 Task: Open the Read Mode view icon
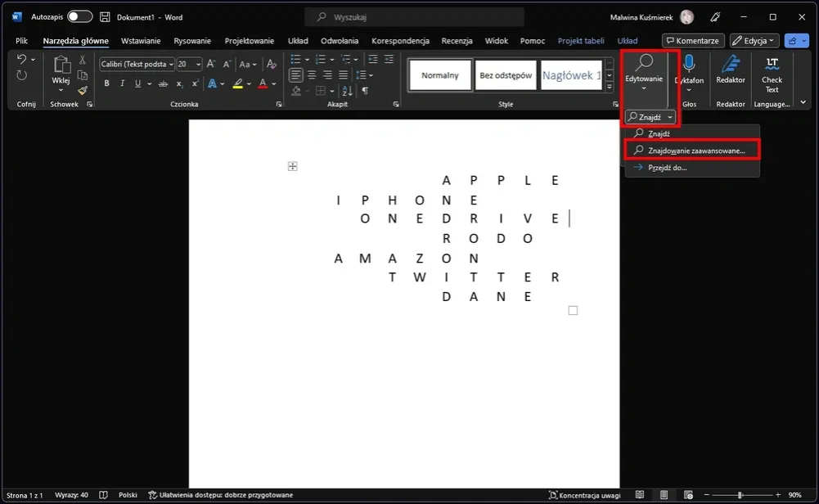coord(639,495)
